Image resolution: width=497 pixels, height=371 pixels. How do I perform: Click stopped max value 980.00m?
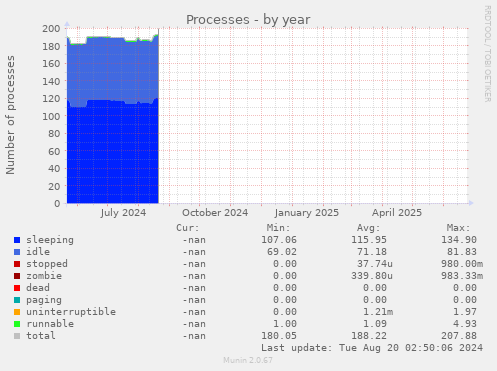click(x=462, y=264)
